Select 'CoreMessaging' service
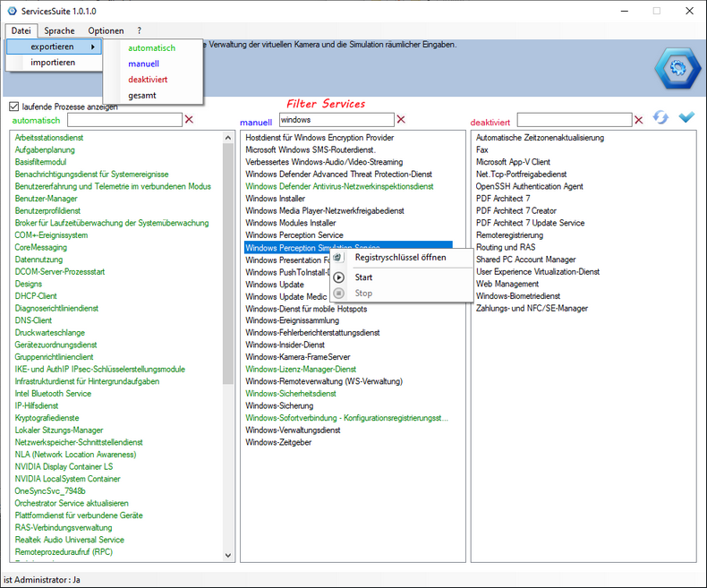707x588 pixels. (x=40, y=247)
